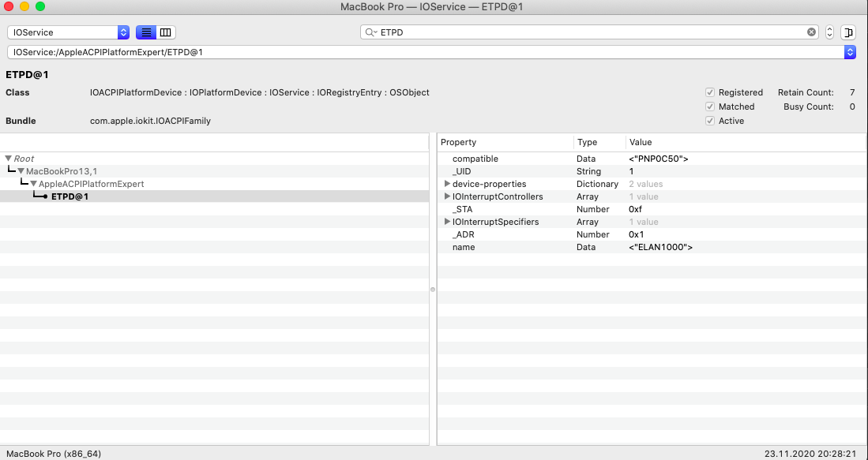Open the path bar dropdown arrows
This screenshot has height=460, width=868.
[x=848, y=50]
